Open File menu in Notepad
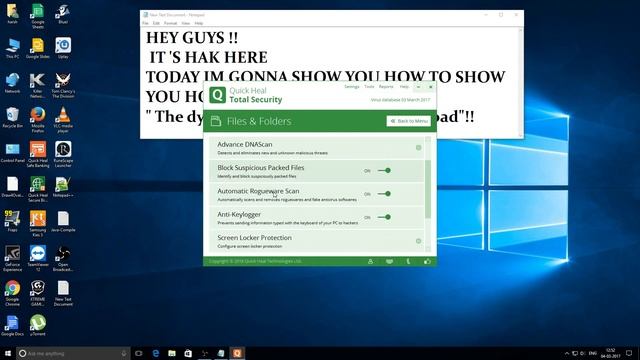 pos(145,23)
